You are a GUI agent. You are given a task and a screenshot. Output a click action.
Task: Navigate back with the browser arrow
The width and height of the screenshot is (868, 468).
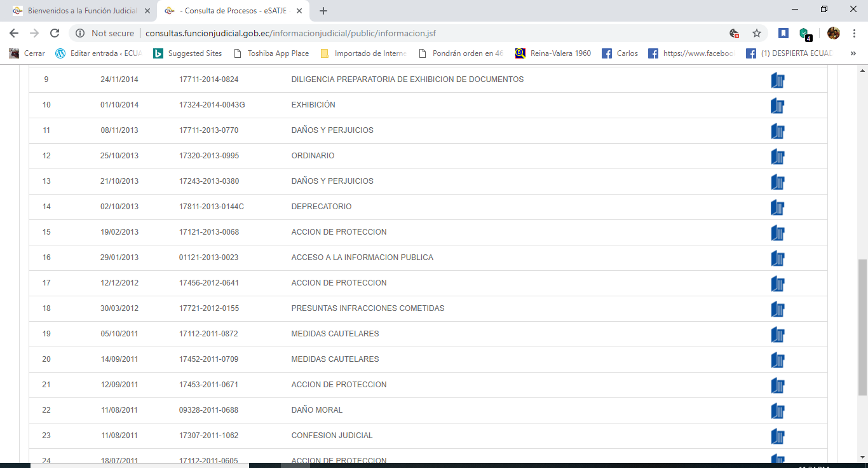[x=13, y=34]
